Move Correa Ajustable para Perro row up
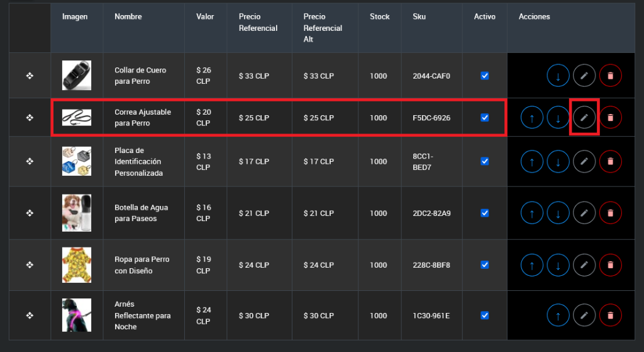The height and width of the screenshot is (352, 644). pyautogui.click(x=532, y=118)
